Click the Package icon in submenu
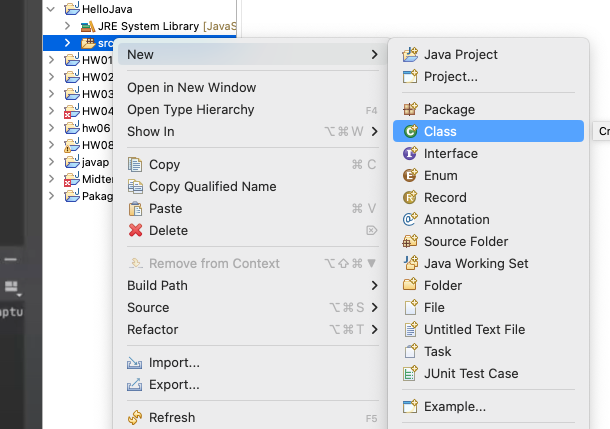 coord(410,109)
